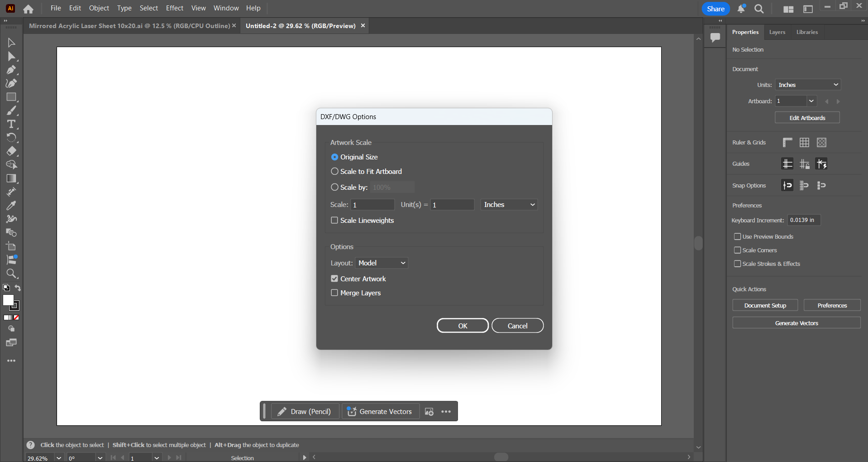This screenshot has width=868, height=462.
Task: Click the Share button
Action: coord(715,9)
